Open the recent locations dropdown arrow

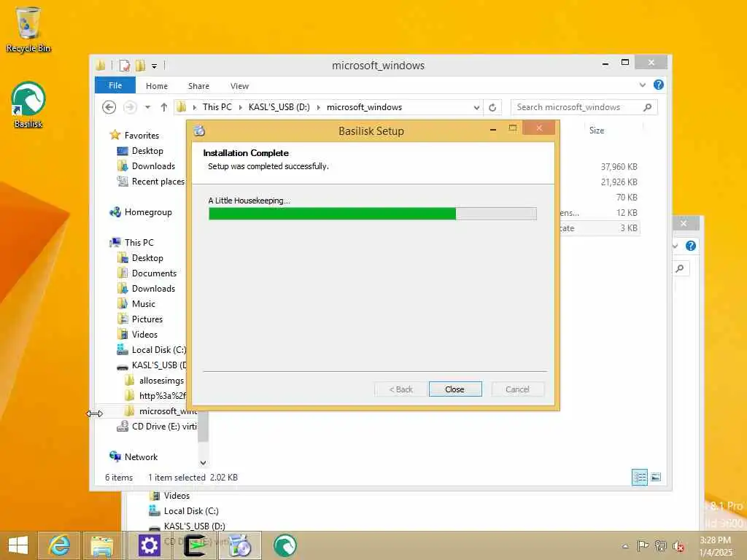click(x=147, y=107)
